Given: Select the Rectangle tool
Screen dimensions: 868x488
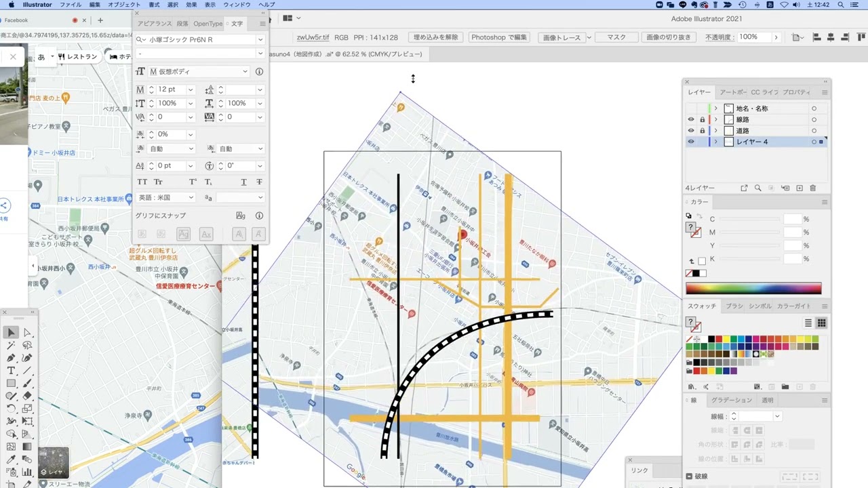Looking at the screenshot, I should point(11,384).
